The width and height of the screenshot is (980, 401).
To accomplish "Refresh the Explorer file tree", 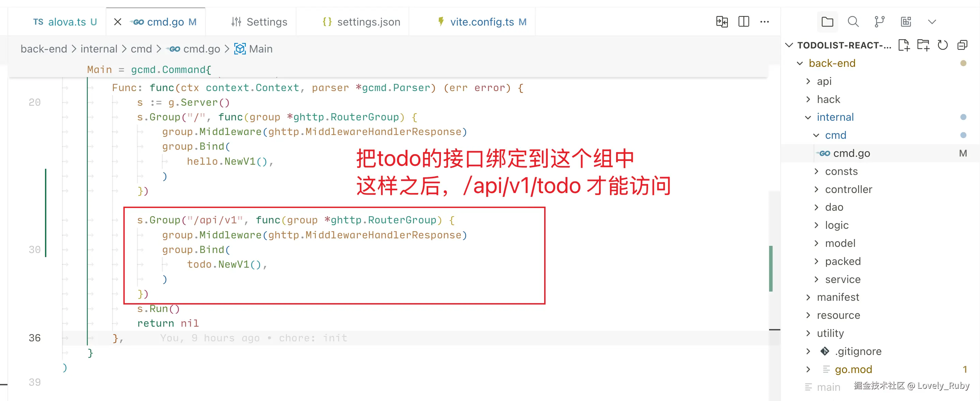I will 943,45.
